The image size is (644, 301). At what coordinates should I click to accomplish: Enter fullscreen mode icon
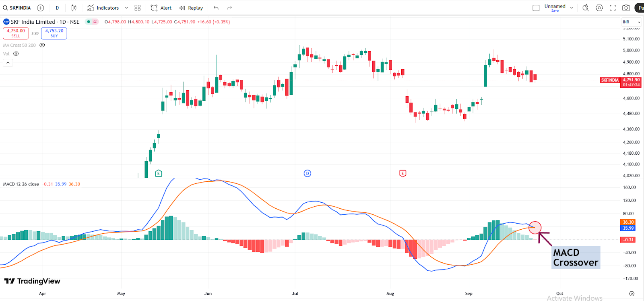pyautogui.click(x=613, y=8)
